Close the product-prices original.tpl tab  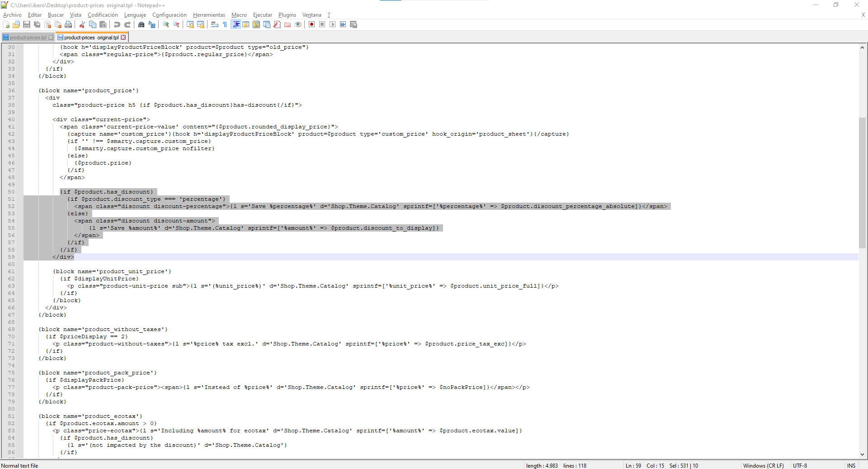coord(123,38)
